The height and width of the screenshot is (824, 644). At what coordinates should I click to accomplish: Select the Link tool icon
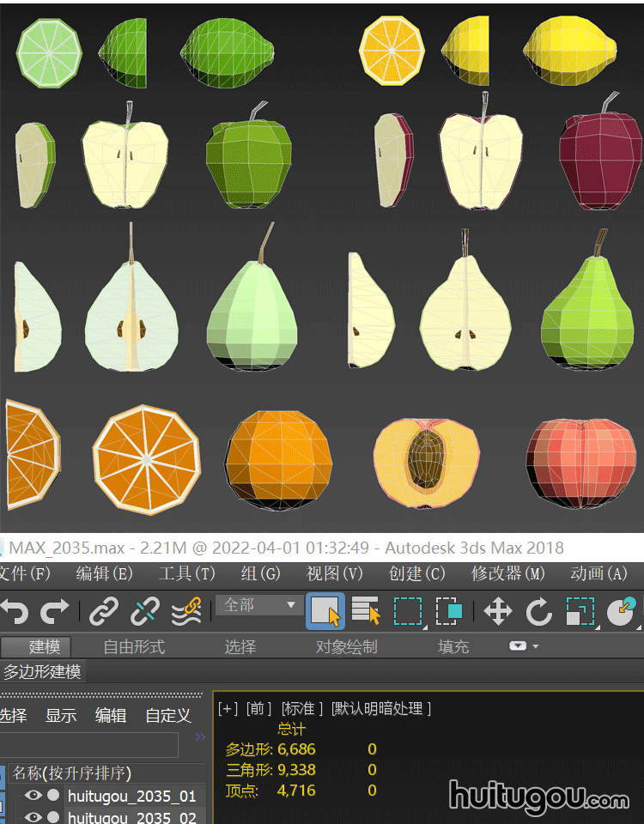click(x=104, y=612)
